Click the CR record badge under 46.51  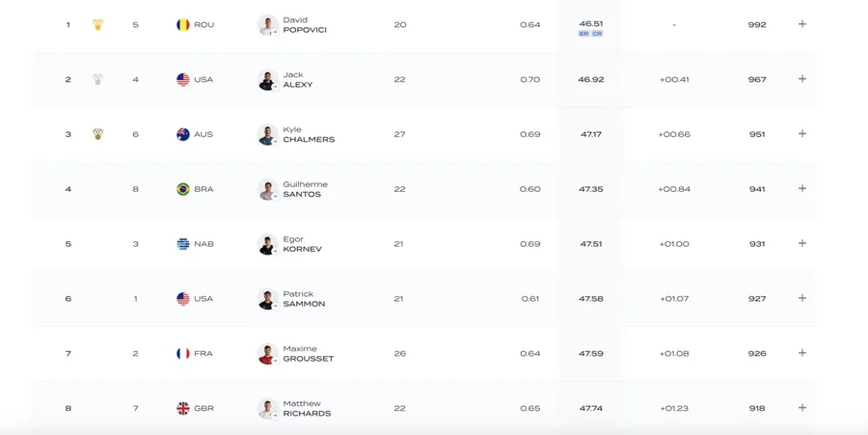597,34
